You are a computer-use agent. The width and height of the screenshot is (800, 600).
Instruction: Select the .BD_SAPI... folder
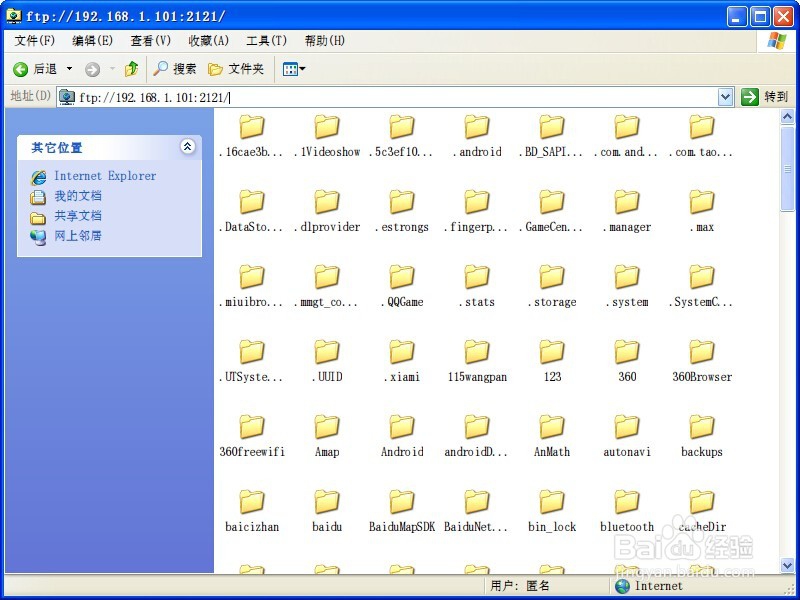[552, 136]
